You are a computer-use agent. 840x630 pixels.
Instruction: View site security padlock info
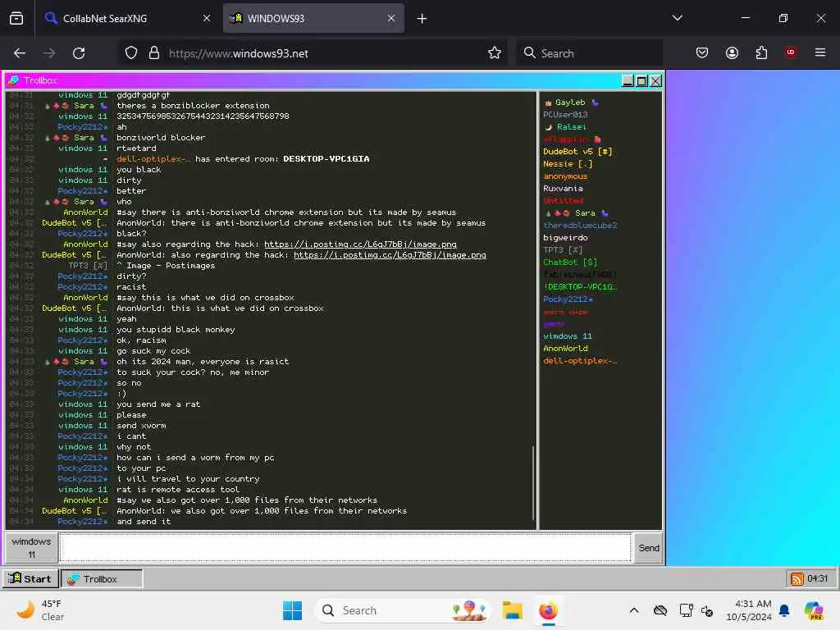pyautogui.click(x=154, y=53)
